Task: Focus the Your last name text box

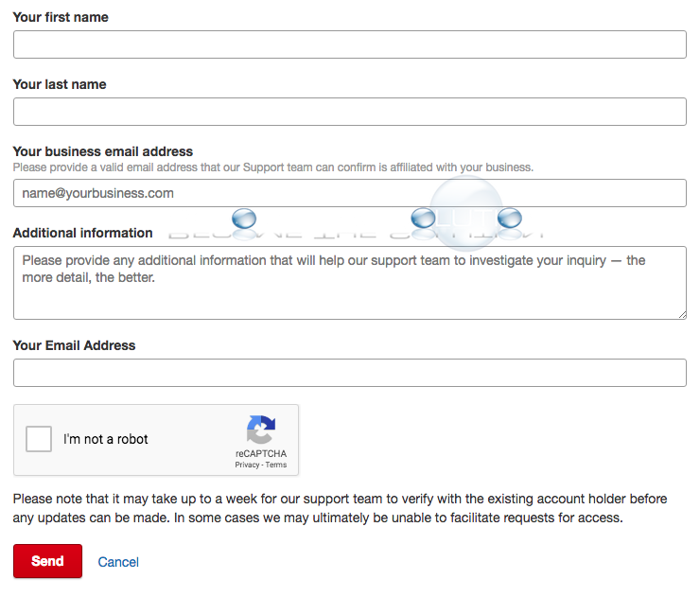Action: tap(350, 112)
